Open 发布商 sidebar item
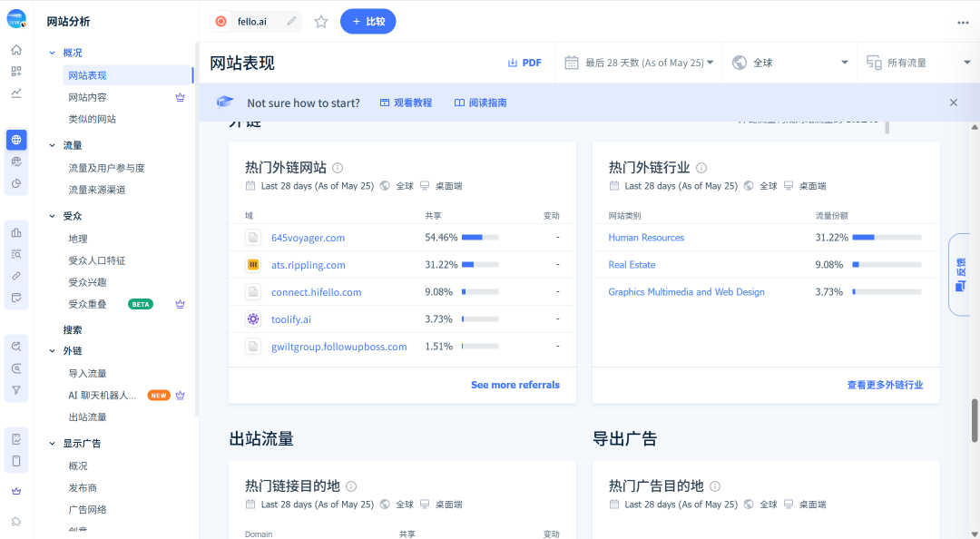This screenshot has width=980, height=539. (x=83, y=487)
